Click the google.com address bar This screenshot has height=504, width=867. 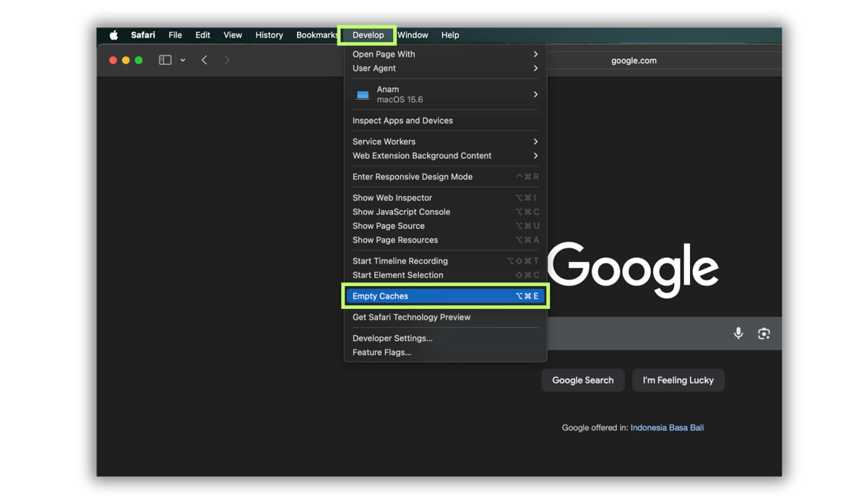click(x=634, y=61)
